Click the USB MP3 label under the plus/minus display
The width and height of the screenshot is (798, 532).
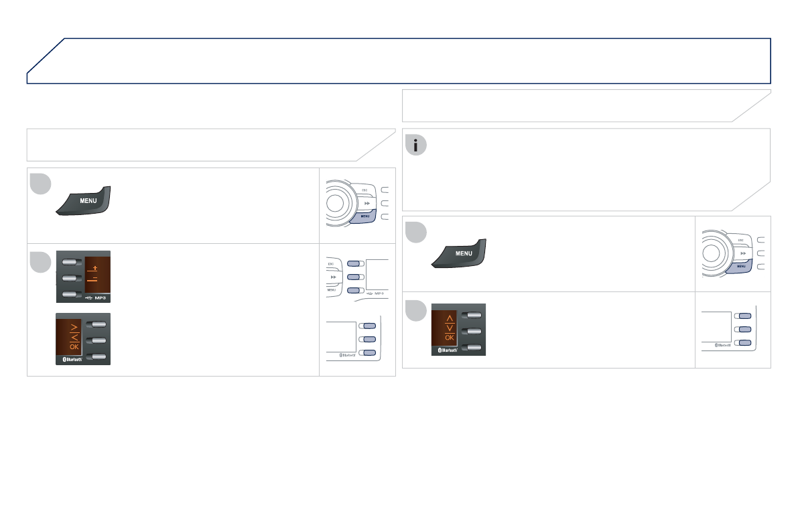96,297
